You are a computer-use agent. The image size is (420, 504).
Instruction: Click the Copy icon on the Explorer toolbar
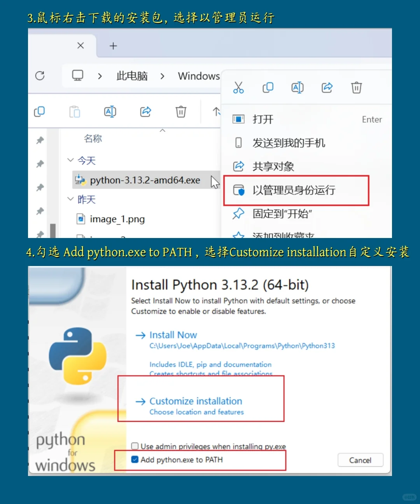(39, 112)
